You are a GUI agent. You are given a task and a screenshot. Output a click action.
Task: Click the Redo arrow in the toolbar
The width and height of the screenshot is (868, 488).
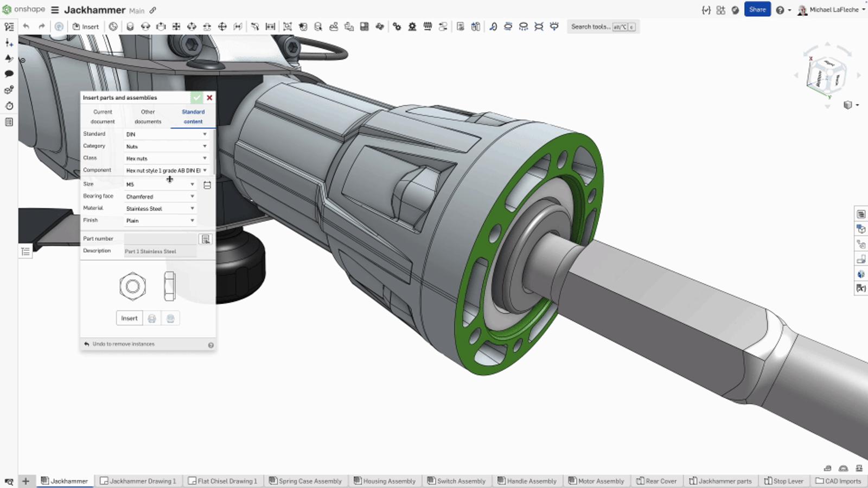(x=42, y=27)
